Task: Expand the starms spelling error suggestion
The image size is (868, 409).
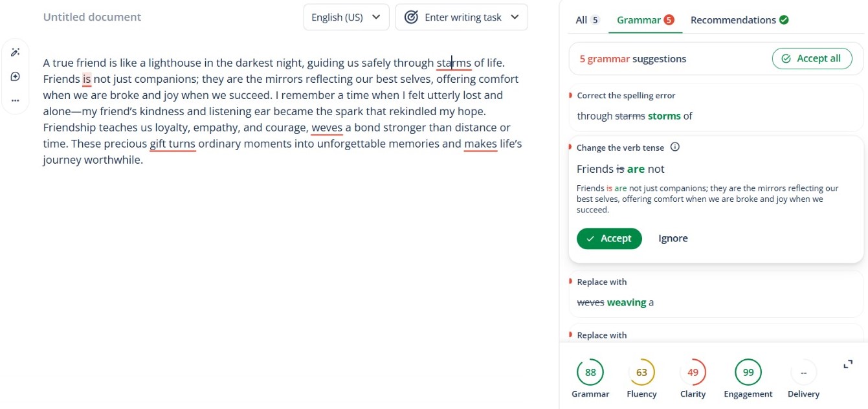Action: tap(715, 107)
